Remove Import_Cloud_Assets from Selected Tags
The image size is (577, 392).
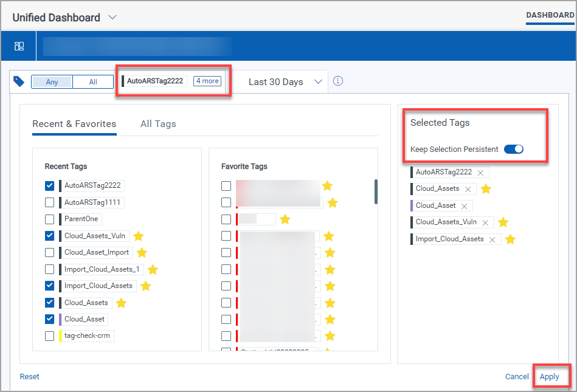click(x=492, y=239)
